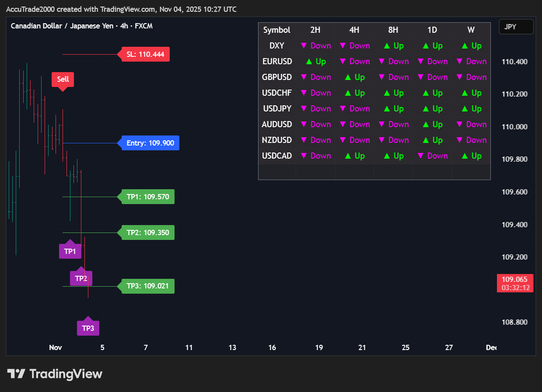
Task: Select the red SL: 110.444 label
Action: coord(145,54)
